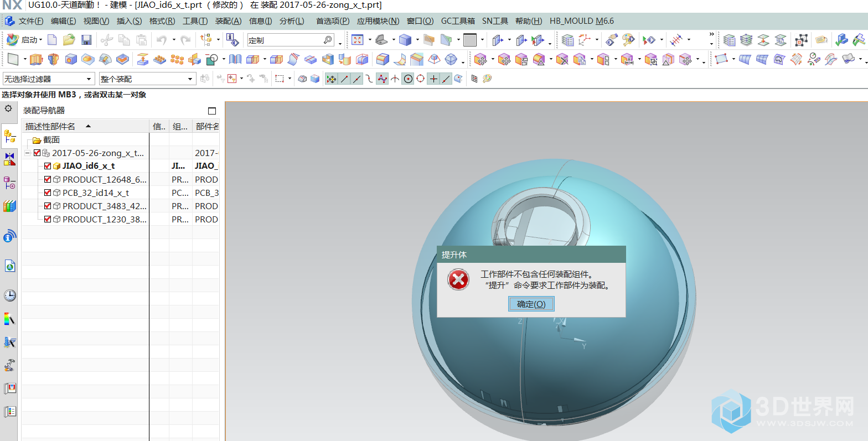Open the 编辑(E) menu
The image size is (868, 441).
tap(63, 21)
